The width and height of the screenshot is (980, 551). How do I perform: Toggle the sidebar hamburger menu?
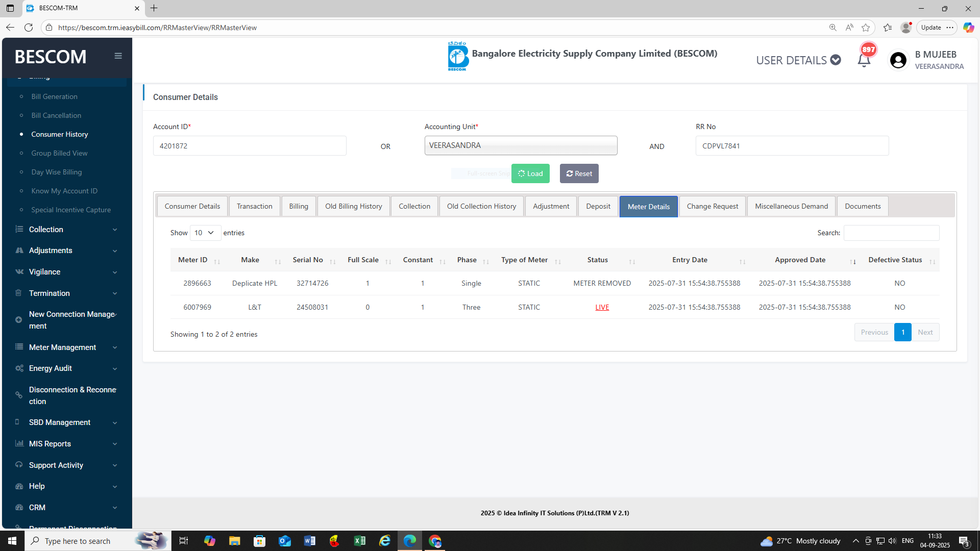click(118, 56)
